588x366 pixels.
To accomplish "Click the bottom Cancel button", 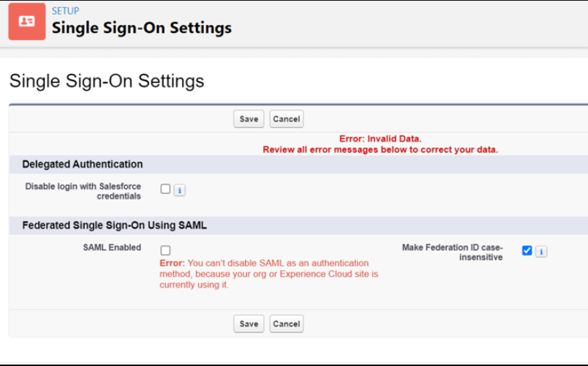I will pos(286,324).
